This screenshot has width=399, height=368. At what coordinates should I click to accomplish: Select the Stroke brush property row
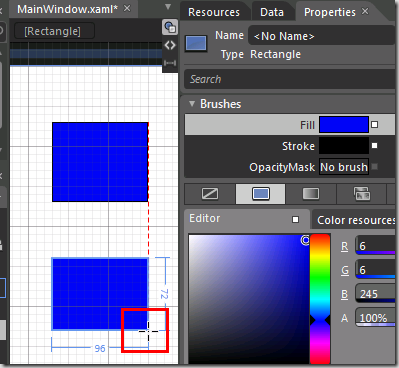click(290, 146)
